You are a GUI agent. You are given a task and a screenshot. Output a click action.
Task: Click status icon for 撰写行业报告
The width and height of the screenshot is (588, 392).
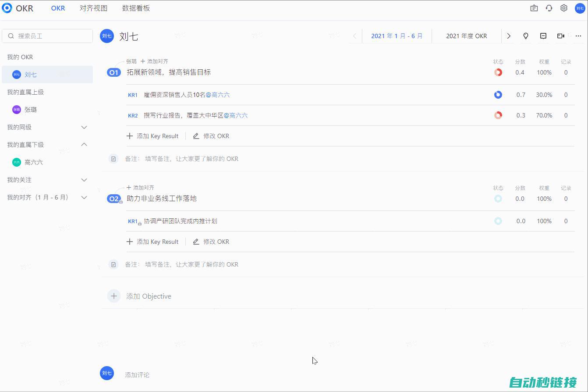click(x=498, y=115)
